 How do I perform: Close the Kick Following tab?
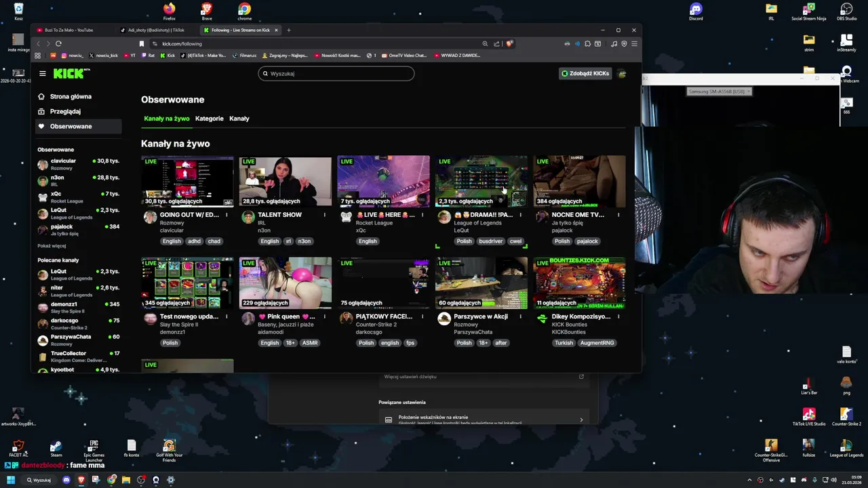276,30
